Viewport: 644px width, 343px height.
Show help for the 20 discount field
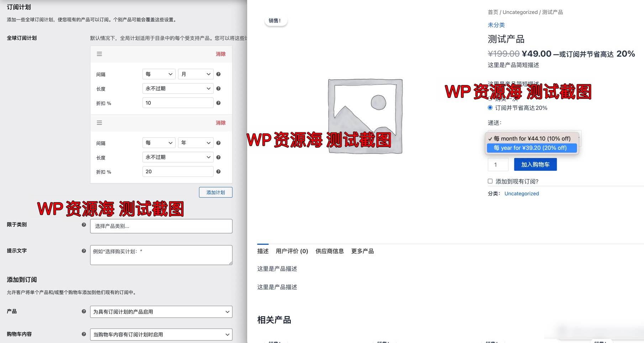tap(219, 172)
